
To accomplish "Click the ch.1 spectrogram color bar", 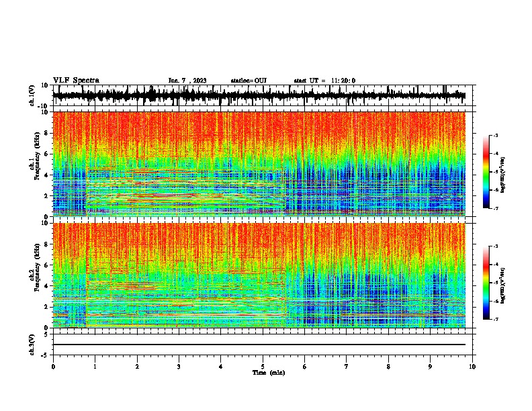I will tap(486, 172).
